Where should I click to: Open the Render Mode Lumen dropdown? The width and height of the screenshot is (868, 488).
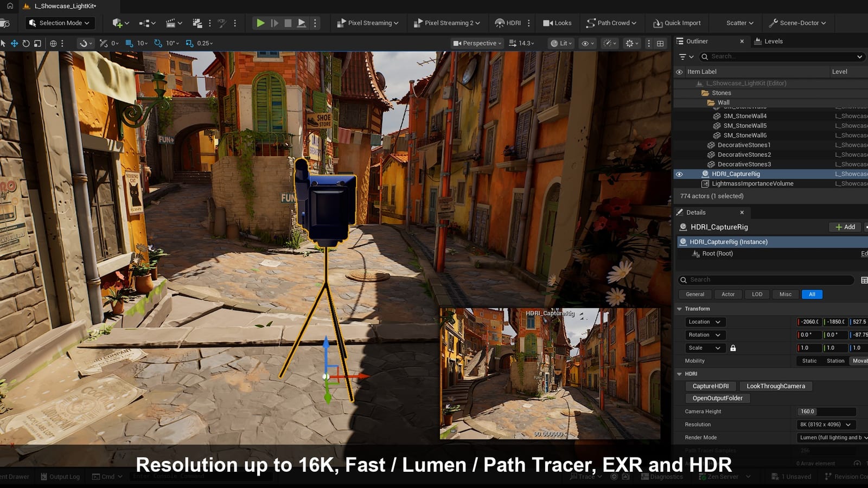click(833, 438)
